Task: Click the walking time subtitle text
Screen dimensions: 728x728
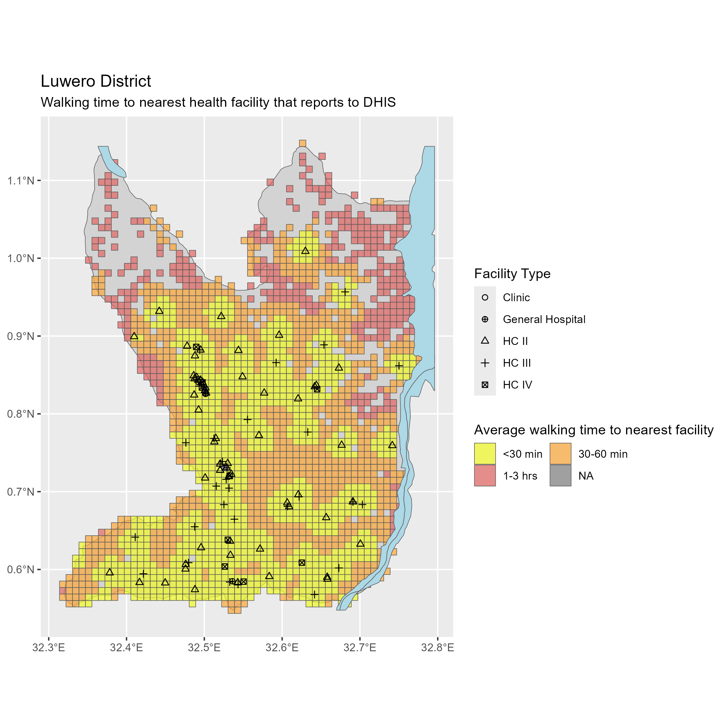Action: point(218,102)
